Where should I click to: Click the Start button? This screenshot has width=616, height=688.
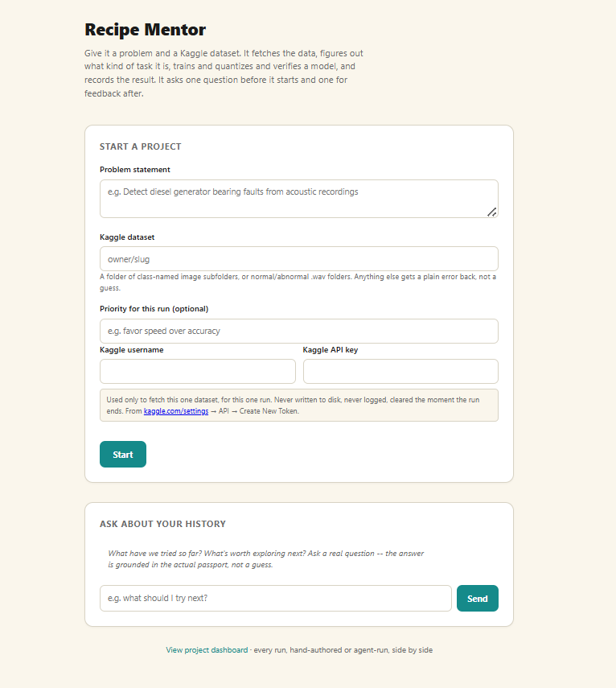(x=123, y=454)
